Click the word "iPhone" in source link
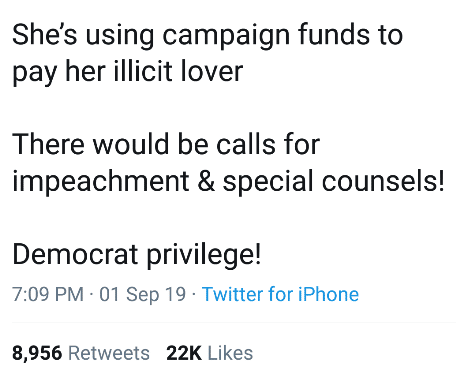The image size is (463, 376). pos(328,294)
